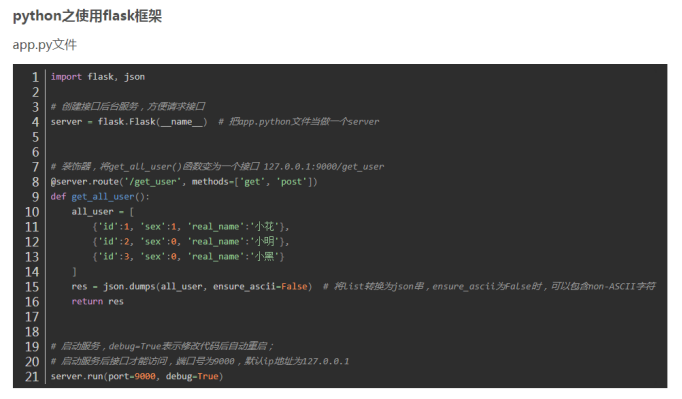Click the 'json.dumps(all_user, ensure_ascii=False)' statement

coord(192,287)
